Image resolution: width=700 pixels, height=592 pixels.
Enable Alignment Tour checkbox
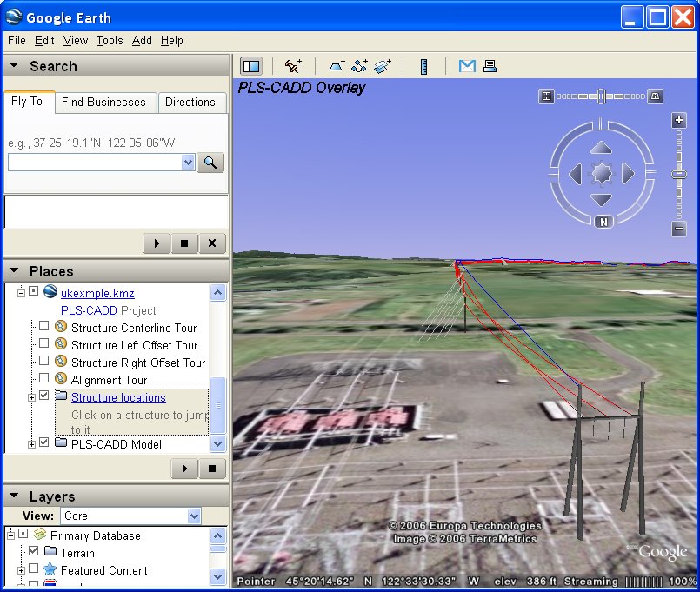[x=43, y=377]
